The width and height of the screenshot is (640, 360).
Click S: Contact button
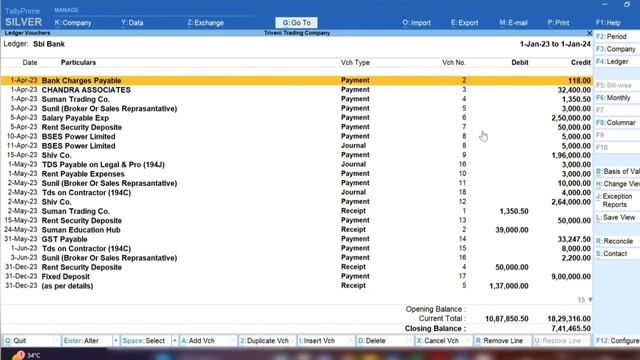tap(617, 254)
